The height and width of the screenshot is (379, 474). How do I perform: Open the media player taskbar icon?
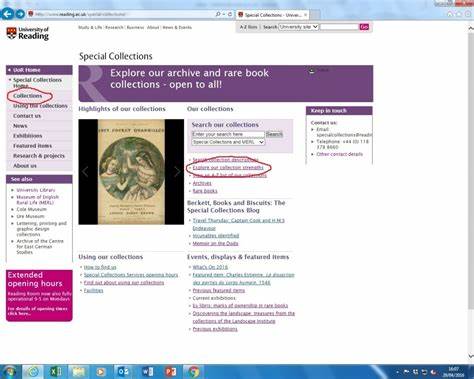coord(101,371)
